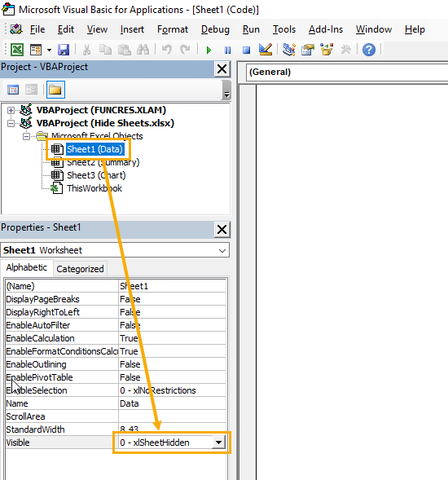Open the Window menu
Image resolution: width=448 pixels, height=480 pixels.
[x=374, y=29]
